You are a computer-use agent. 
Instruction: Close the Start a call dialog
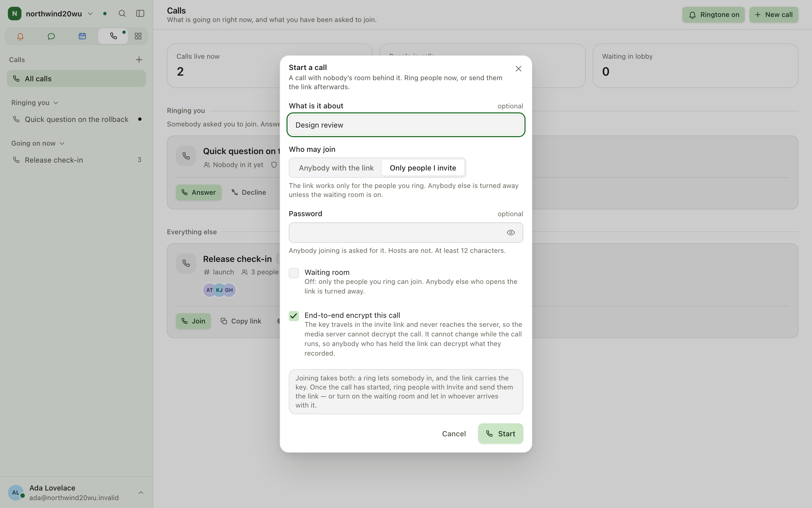[x=518, y=69]
